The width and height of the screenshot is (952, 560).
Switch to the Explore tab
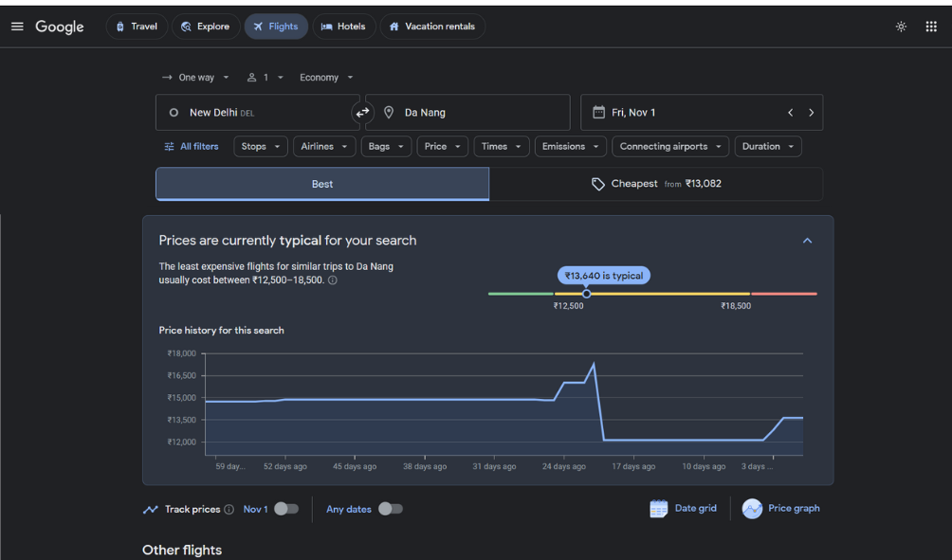point(205,27)
